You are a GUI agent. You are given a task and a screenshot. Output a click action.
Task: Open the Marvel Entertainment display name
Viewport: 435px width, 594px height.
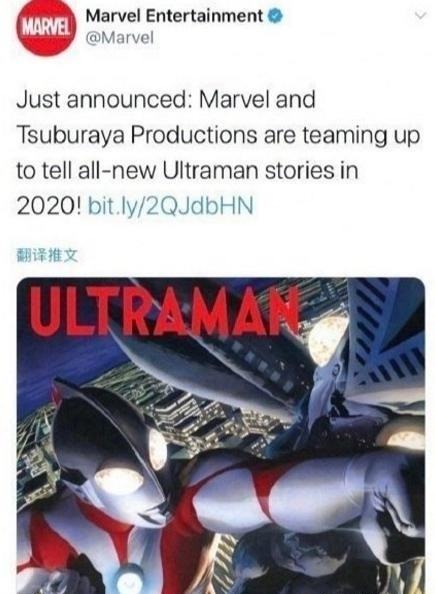tap(174, 16)
